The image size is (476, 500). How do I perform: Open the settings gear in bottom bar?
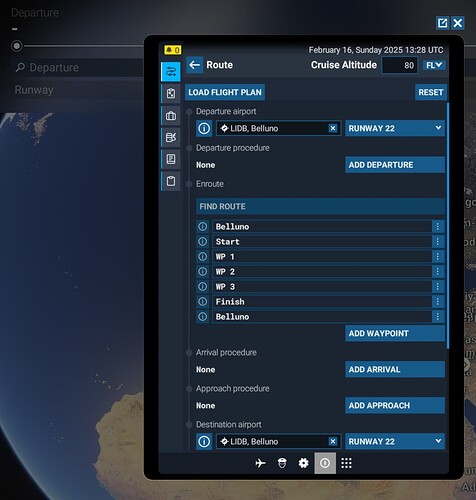303,463
